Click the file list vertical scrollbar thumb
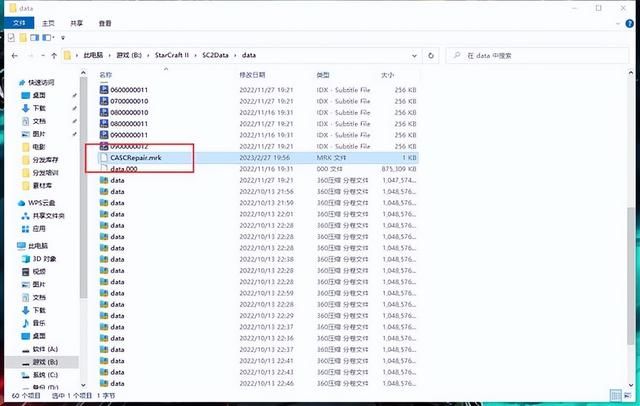This screenshot has width=640, height=406. (x=631, y=275)
